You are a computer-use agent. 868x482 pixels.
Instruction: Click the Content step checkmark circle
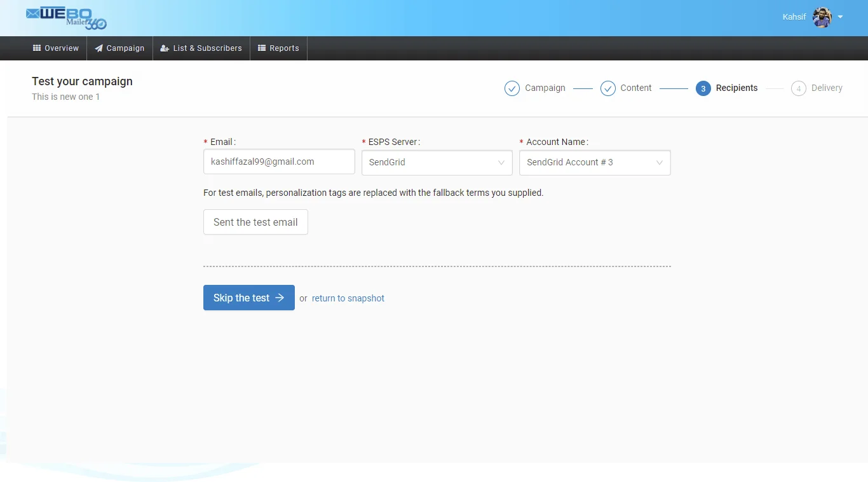(x=608, y=88)
